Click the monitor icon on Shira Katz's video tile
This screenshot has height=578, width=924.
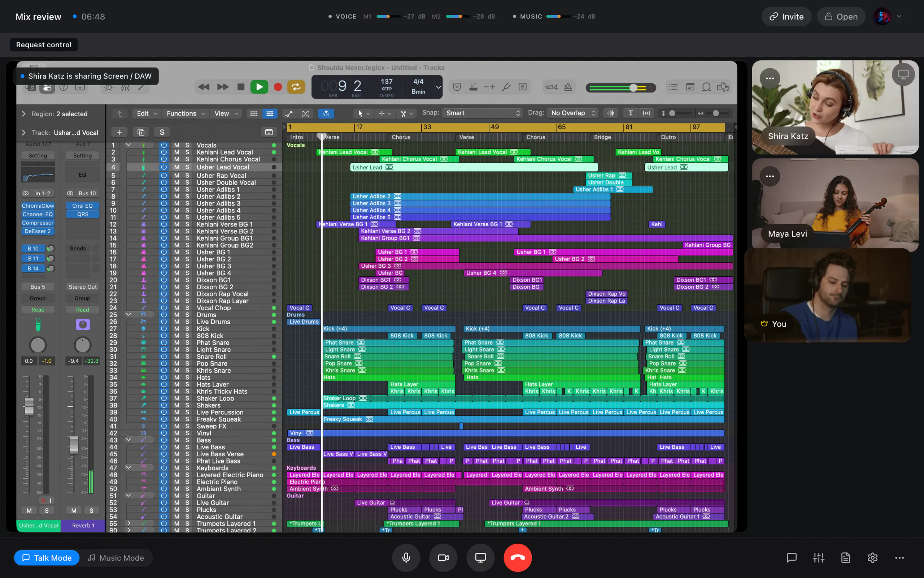point(903,74)
